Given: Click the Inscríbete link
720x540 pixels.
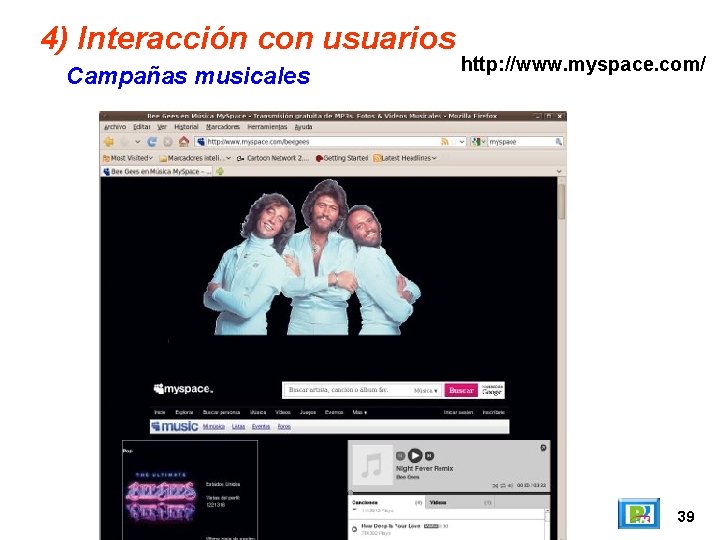Looking at the screenshot, I should coord(494,412).
